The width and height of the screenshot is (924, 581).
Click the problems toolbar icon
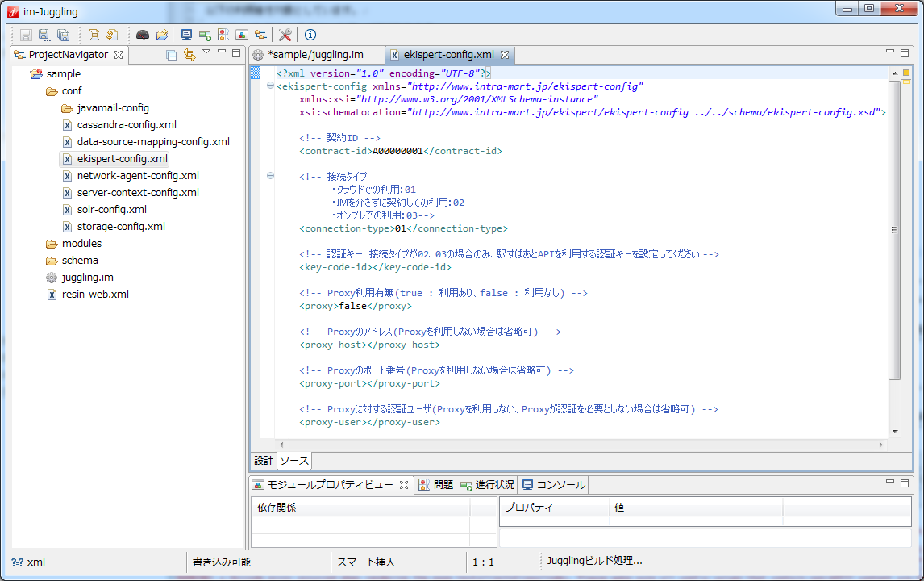(223, 36)
